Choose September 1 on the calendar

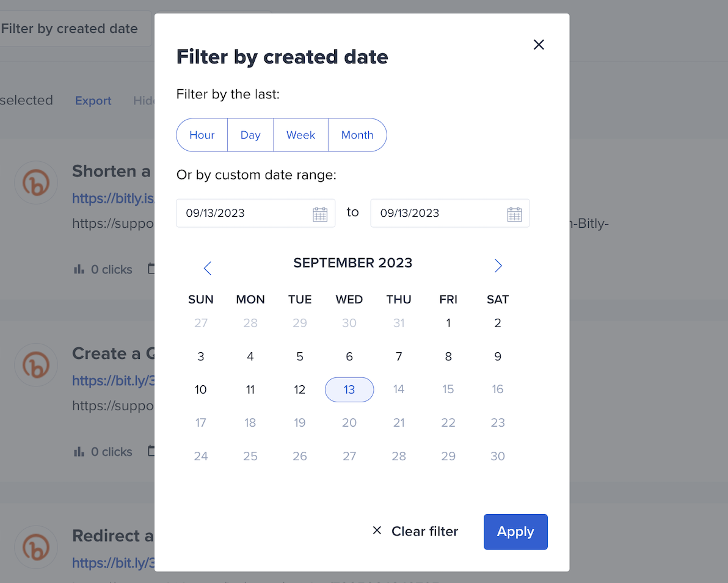(448, 323)
